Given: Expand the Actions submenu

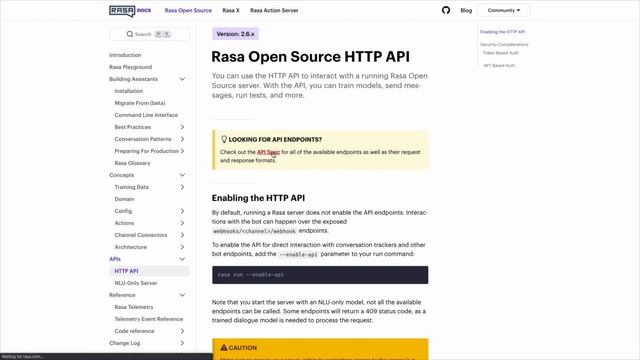Looking at the screenshot, I should [182, 223].
